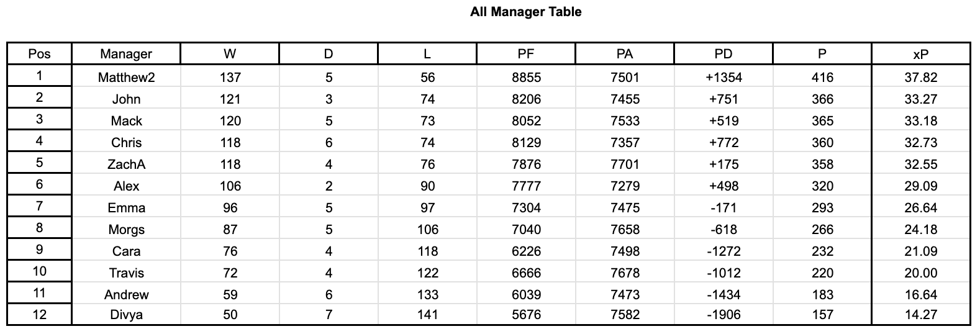Select the 37.82 xP value
The width and height of the screenshot is (980, 334).
(920, 78)
